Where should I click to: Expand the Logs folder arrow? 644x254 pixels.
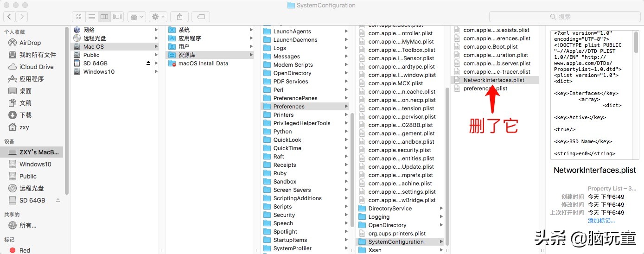(x=346, y=48)
